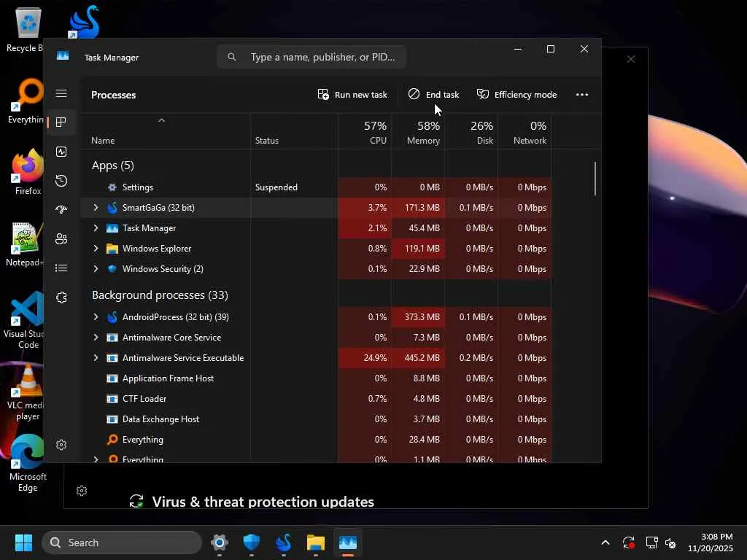
Task: Expand Antimalware Service Executable group
Action: [96, 358]
